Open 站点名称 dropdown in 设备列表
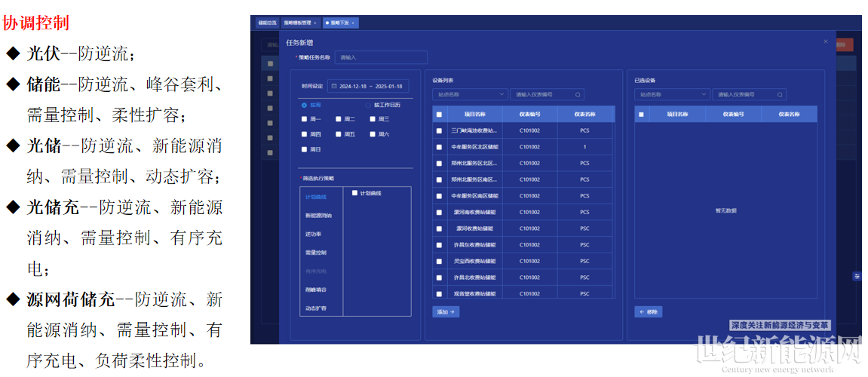Screen dimensions: 868x377 point(470,95)
